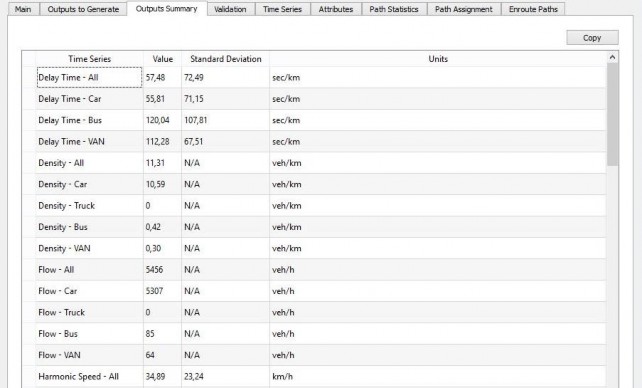Click the value 0,42

coord(153,227)
